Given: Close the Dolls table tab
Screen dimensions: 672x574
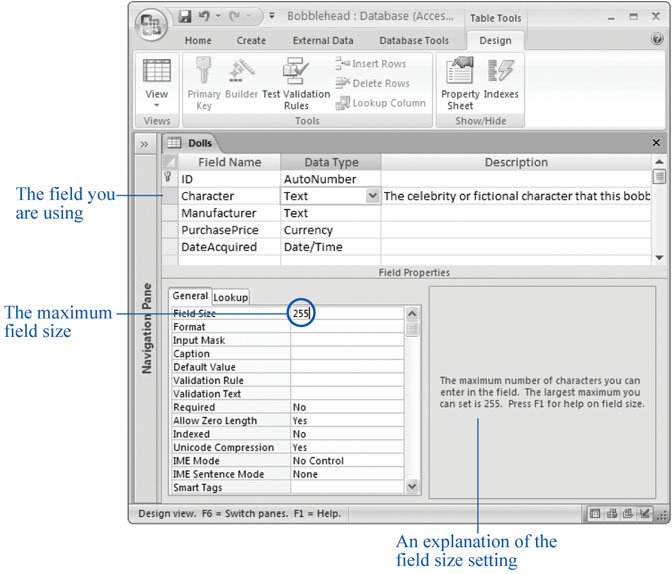Looking at the screenshot, I should coord(656,143).
